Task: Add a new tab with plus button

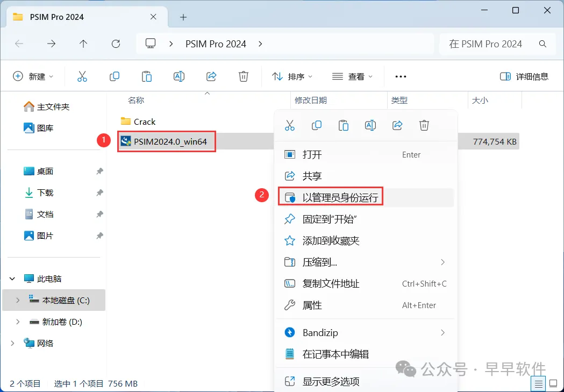Action: click(183, 17)
